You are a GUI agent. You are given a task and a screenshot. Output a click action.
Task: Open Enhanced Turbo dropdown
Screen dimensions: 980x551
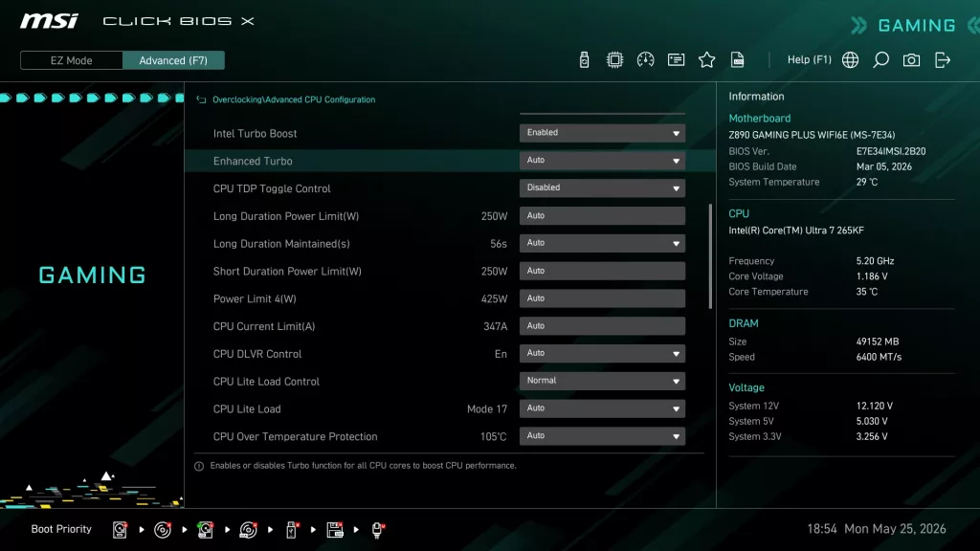(x=602, y=161)
